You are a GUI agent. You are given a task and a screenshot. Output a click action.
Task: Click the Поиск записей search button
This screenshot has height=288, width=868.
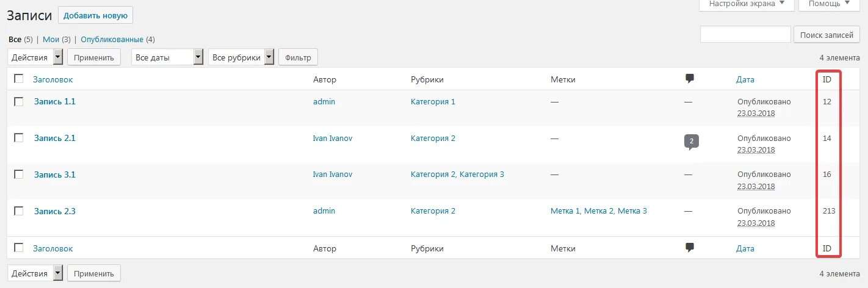826,35
